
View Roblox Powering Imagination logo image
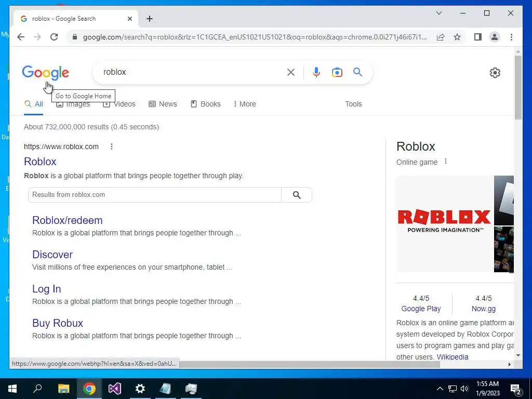pyautogui.click(x=445, y=224)
